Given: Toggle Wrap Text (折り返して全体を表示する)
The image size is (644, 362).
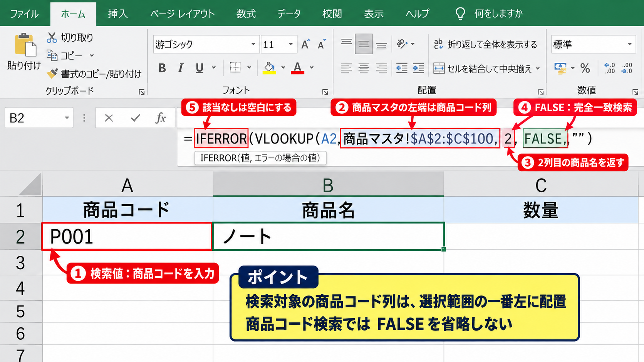Looking at the screenshot, I should [x=485, y=45].
